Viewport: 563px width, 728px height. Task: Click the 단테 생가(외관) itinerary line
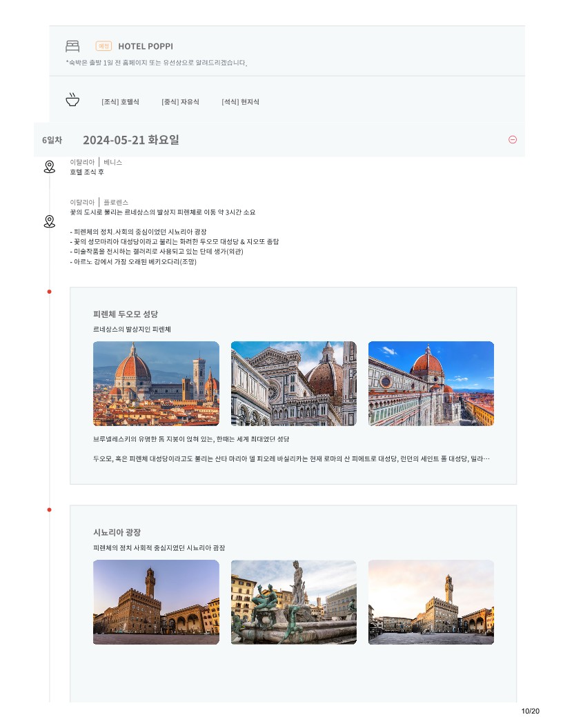coord(157,251)
